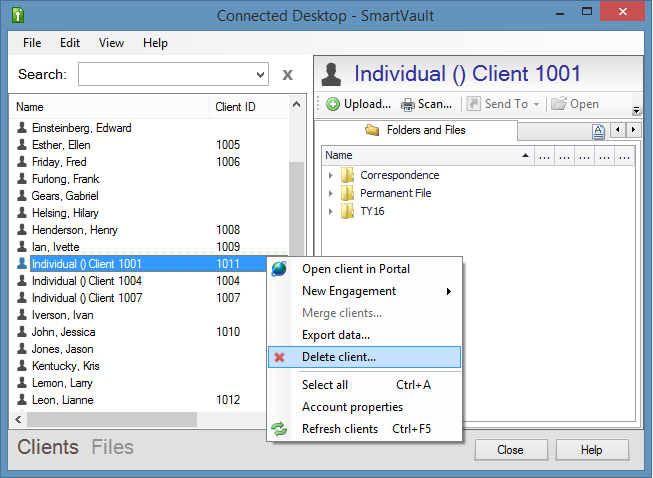This screenshot has height=478, width=653.
Task: Switch to the Files view
Action: coord(112,448)
